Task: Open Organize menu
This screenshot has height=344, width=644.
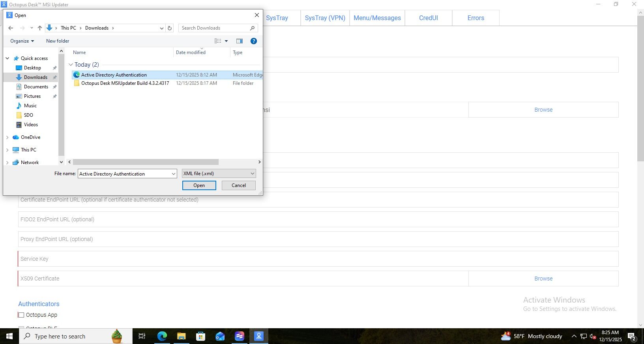Action: click(x=22, y=41)
